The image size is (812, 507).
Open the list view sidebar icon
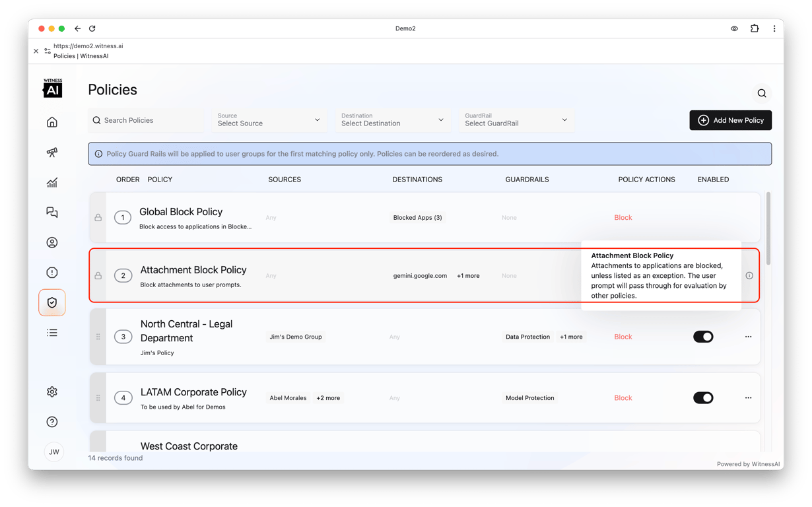52,333
